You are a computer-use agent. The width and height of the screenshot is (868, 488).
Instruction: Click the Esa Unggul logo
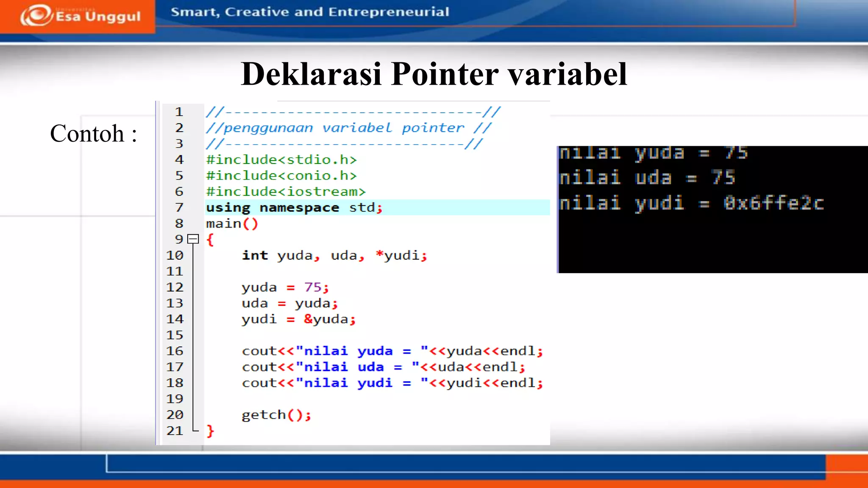[x=81, y=16]
